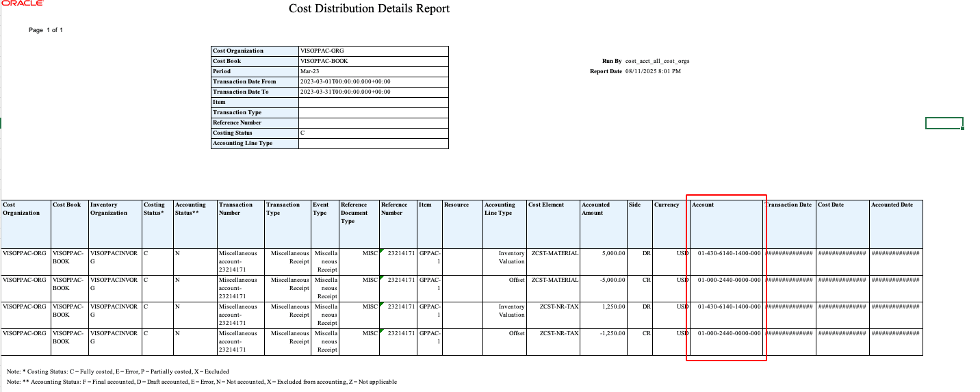The height and width of the screenshot is (392, 980).
Task: Click the Accounting Status** column header
Action: point(195,224)
